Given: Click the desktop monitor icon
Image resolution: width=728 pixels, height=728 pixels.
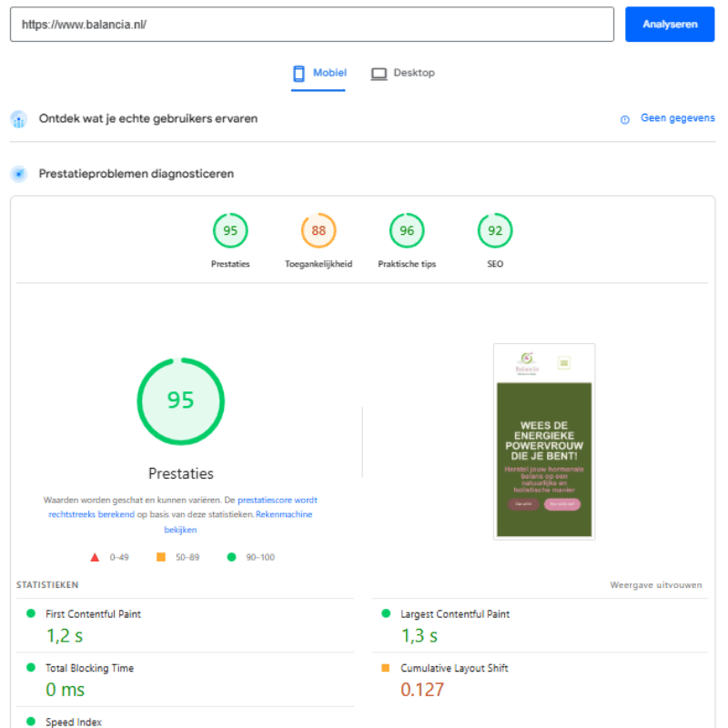Looking at the screenshot, I should pos(379,74).
